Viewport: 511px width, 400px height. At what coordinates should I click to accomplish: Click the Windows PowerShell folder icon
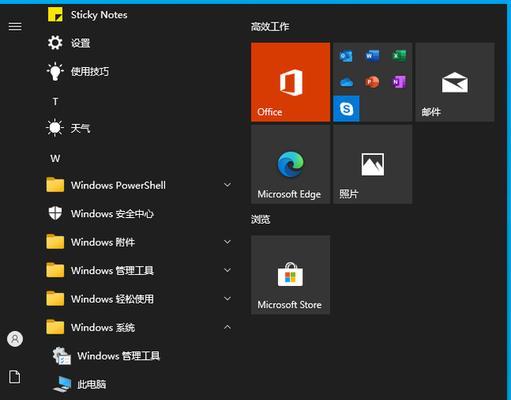tap(55, 185)
